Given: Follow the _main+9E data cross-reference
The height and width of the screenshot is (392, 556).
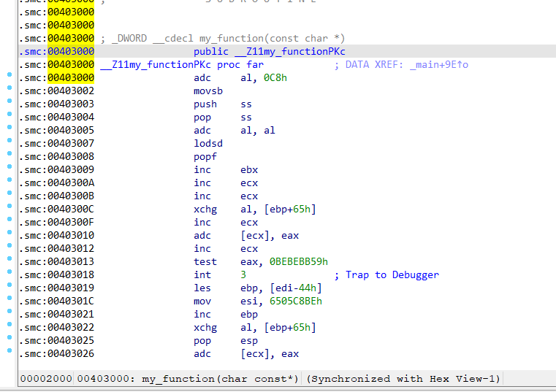Looking at the screenshot, I should (439, 65).
